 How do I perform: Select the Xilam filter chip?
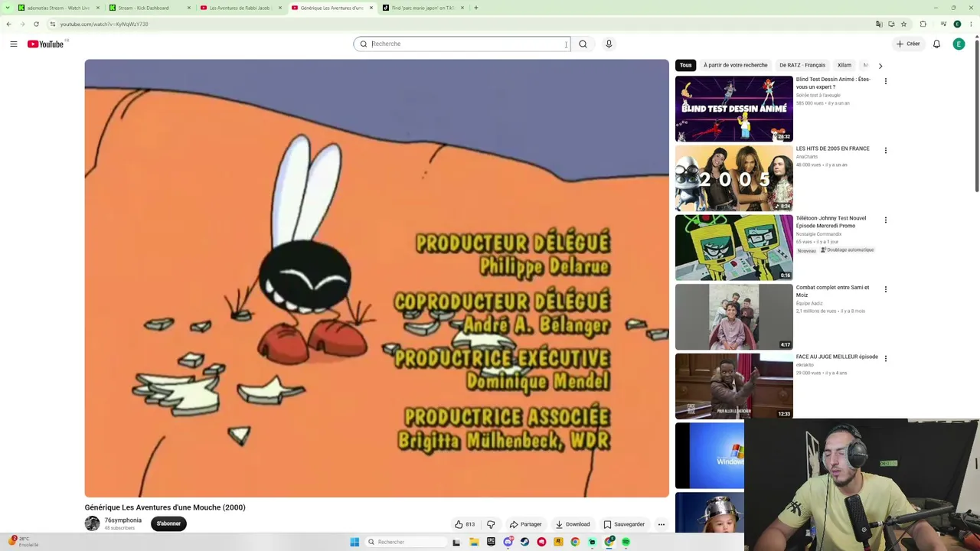click(x=844, y=65)
